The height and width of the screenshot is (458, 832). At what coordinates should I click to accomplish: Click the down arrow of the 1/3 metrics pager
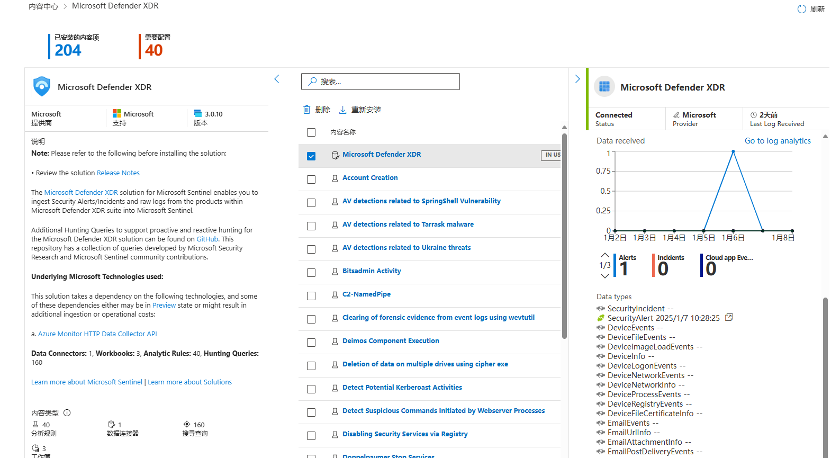coord(604,275)
